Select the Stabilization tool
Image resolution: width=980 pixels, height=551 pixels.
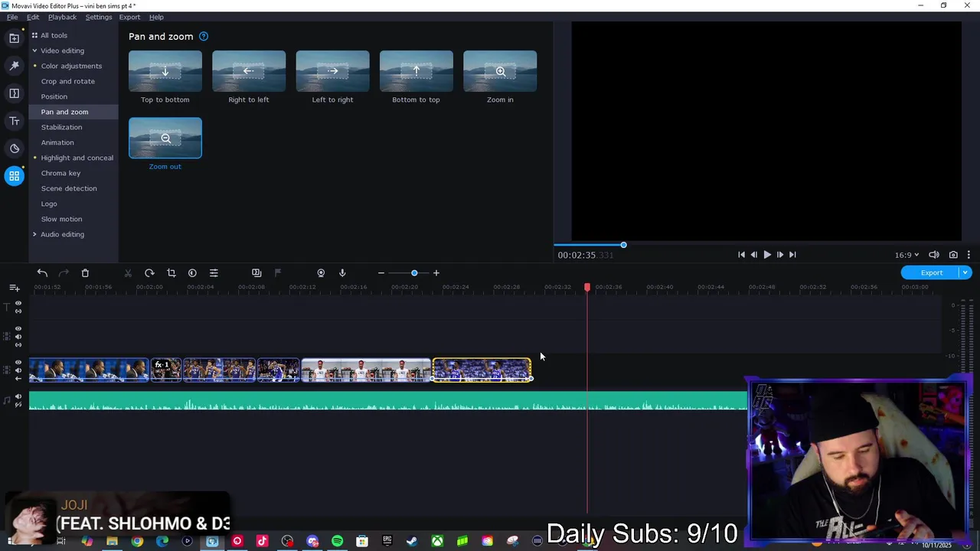[61, 127]
